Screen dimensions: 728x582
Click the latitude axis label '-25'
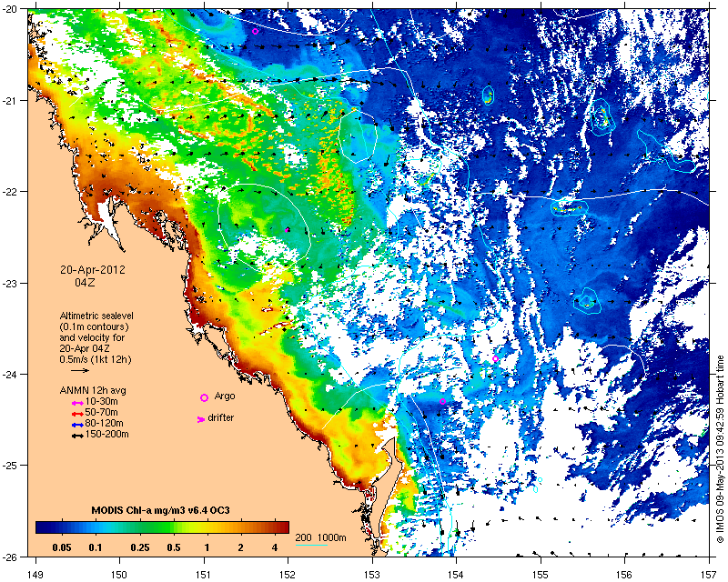[10, 466]
